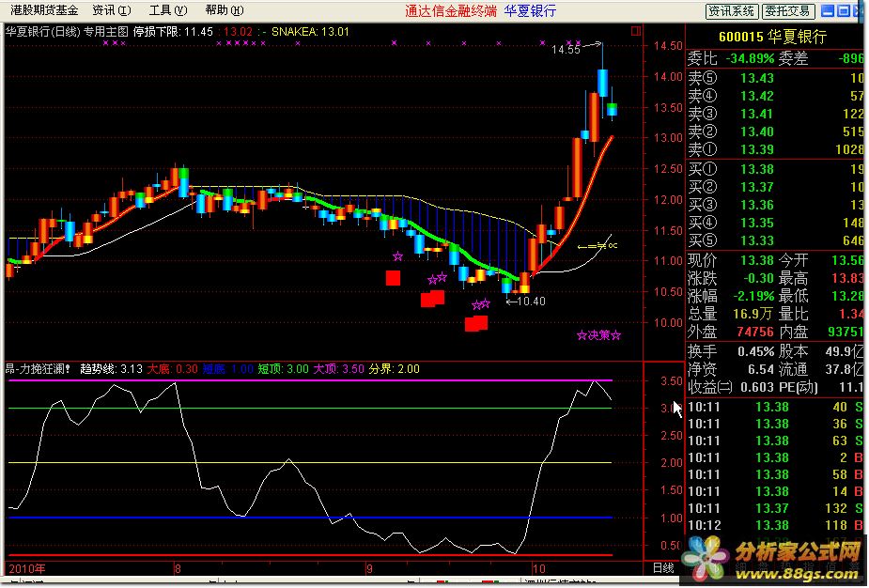This screenshot has height=588, width=869.
Task: Select the 买② 13.37 bid row
Action: tap(776, 187)
